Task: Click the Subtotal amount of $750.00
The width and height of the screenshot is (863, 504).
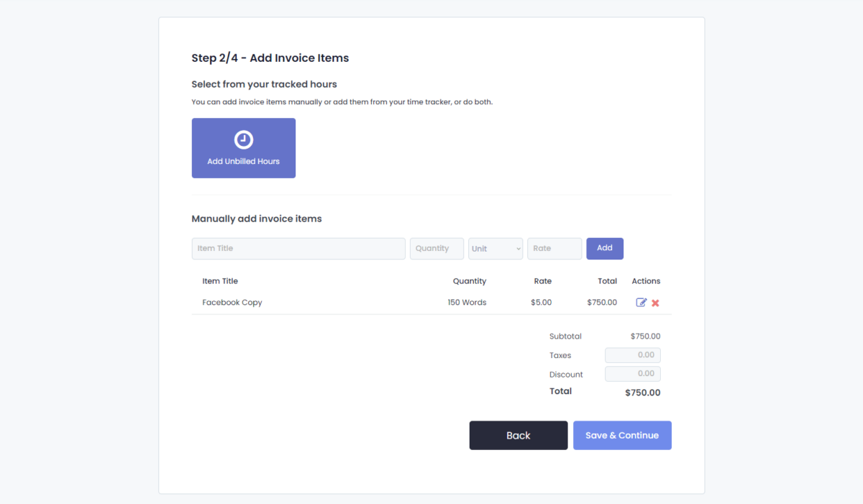Action: pyautogui.click(x=645, y=336)
